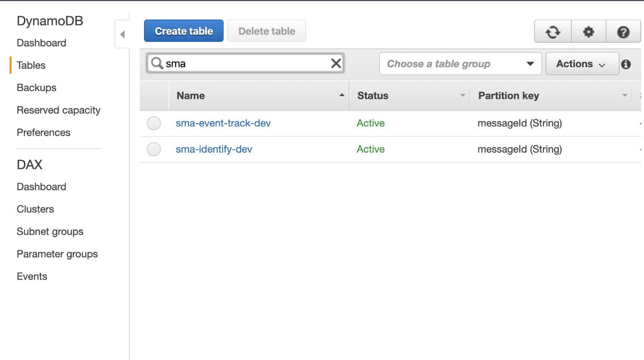
Task: Click the info icon next to Actions
Action: point(626,64)
